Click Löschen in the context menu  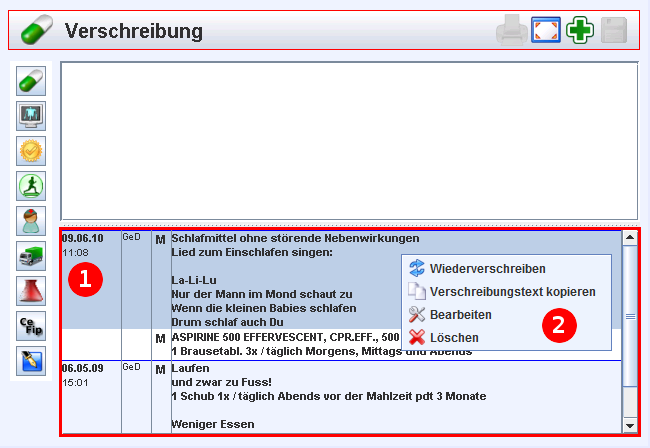coord(454,337)
